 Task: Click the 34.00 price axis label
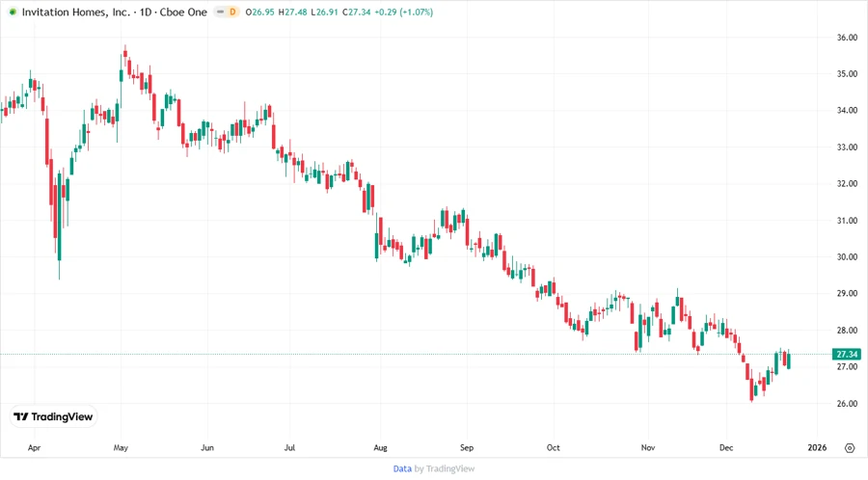pos(847,110)
